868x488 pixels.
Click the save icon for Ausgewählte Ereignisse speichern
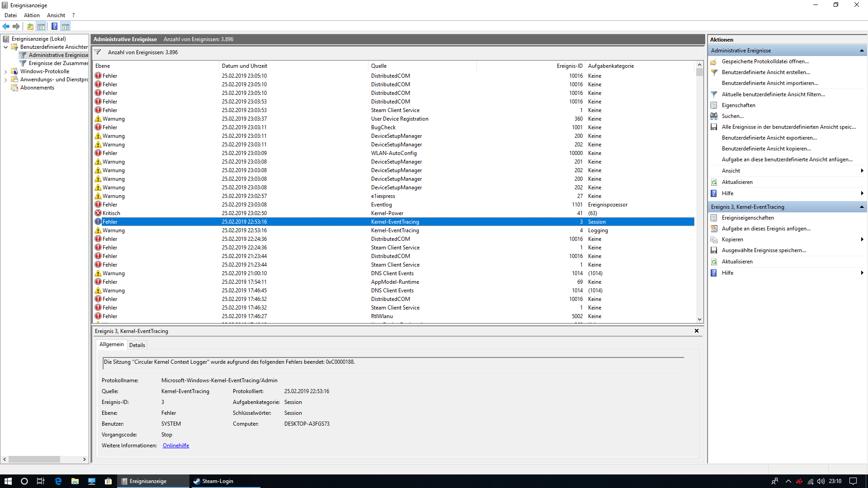coord(714,250)
